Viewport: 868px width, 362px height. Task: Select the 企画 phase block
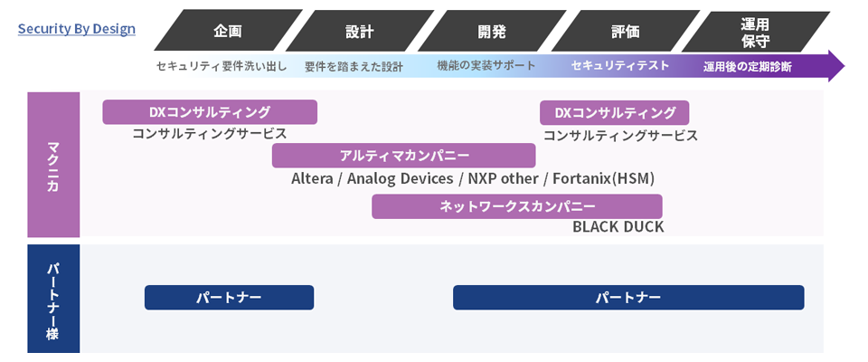[228, 31]
